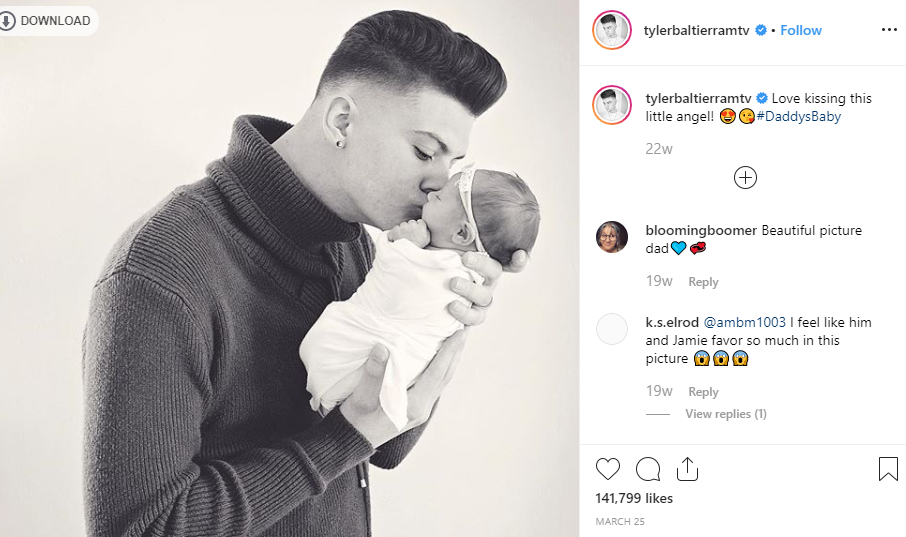Viewport: 906px width, 537px height.
Task: Click the caption's profile picture avatar
Action: 612,105
